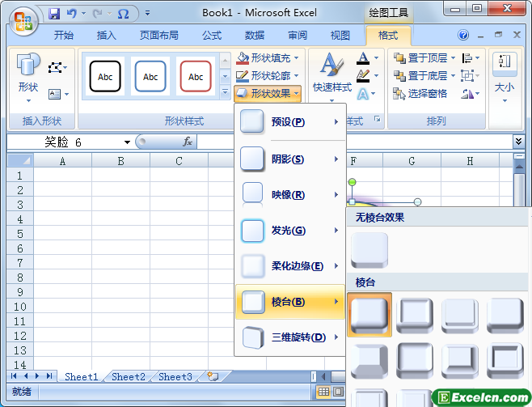Image resolution: width=532 pixels, height=407 pixels.
Task: Save the workbook from quick access toolbar
Action: tap(54, 14)
